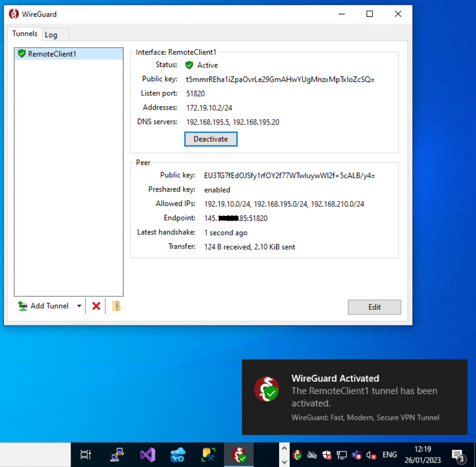Click the address 172.19.10.2/24

click(209, 108)
